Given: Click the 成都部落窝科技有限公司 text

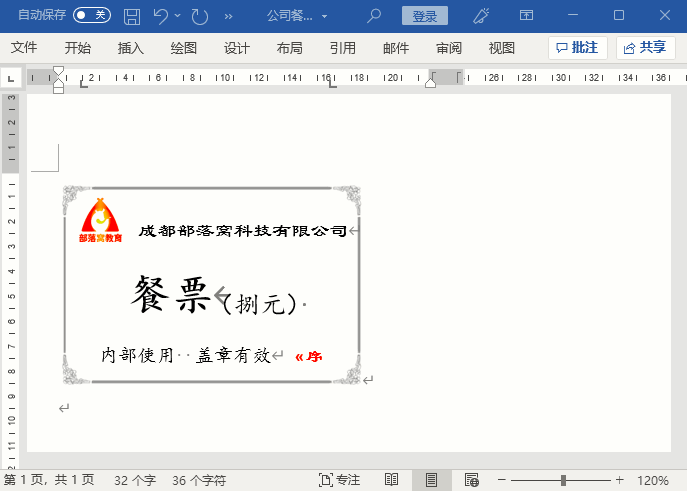Looking at the screenshot, I should tap(242, 230).
